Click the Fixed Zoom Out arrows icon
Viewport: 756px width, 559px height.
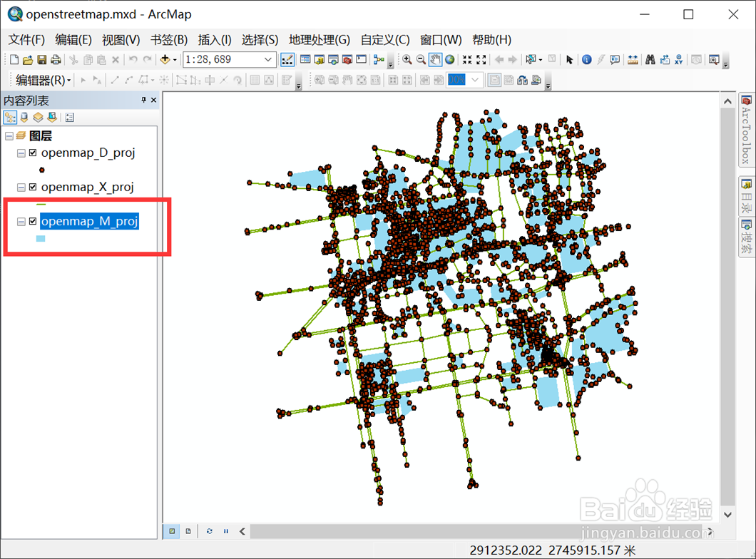point(481,59)
